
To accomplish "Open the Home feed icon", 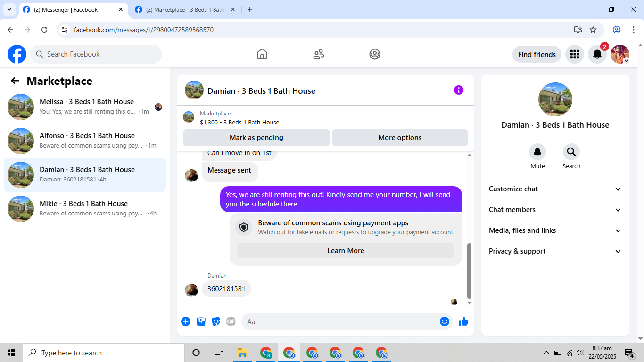I will coord(262,54).
